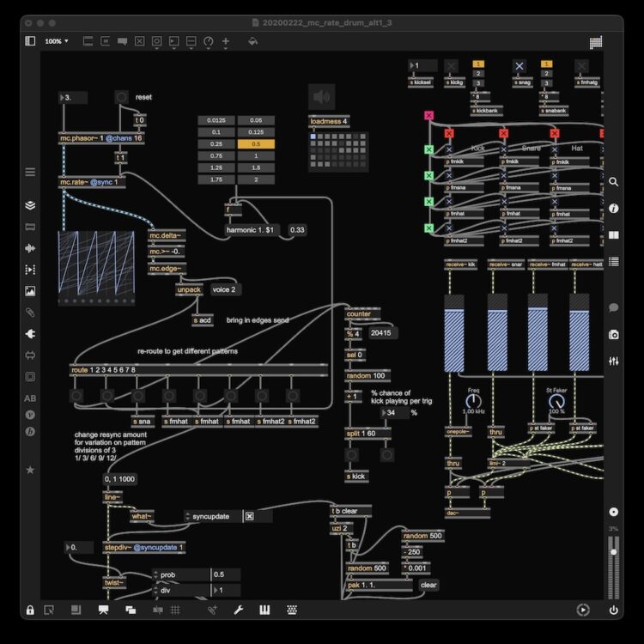Screen dimensions: 644x644
Task: Open the patcher inspector info icon
Action: click(x=613, y=209)
